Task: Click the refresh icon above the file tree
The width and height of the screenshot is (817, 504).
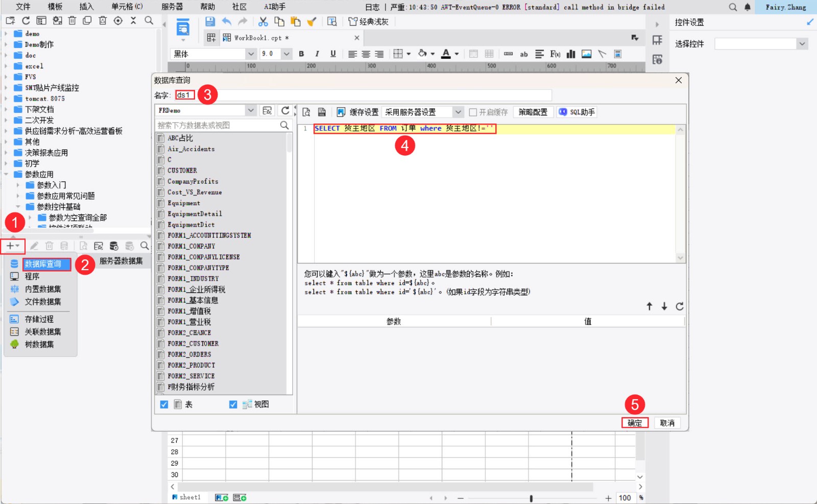Action: [26, 20]
